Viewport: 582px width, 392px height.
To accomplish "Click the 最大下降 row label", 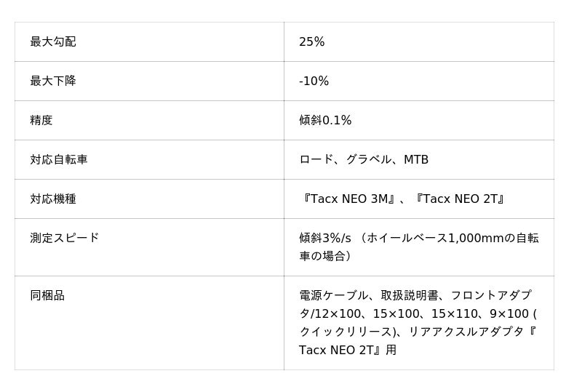I will click(53, 81).
